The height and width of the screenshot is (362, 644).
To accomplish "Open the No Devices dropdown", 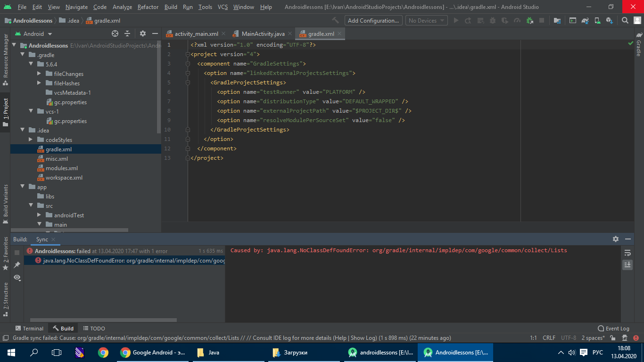I will pos(427,20).
